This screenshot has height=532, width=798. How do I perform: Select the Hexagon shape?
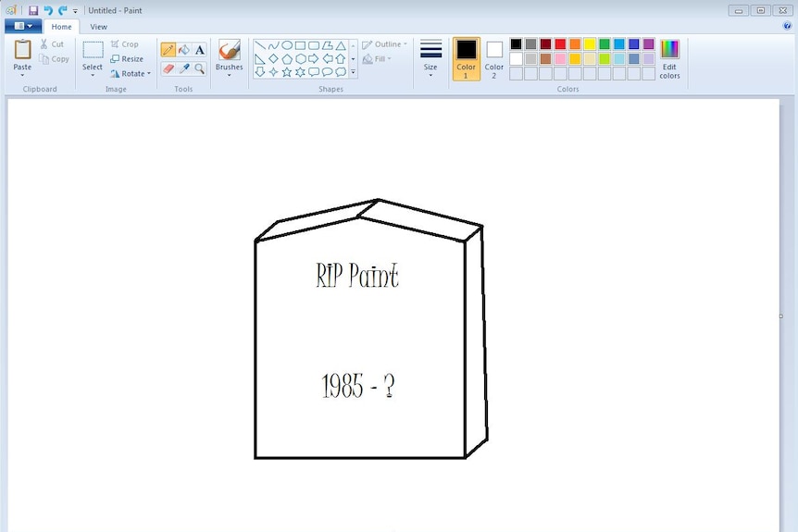point(300,59)
